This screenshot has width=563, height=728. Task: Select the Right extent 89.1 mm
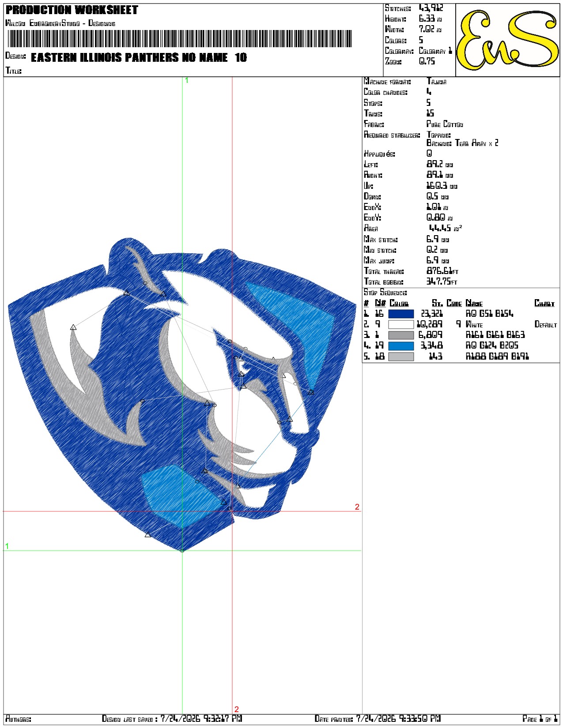click(x=439, y=175)
